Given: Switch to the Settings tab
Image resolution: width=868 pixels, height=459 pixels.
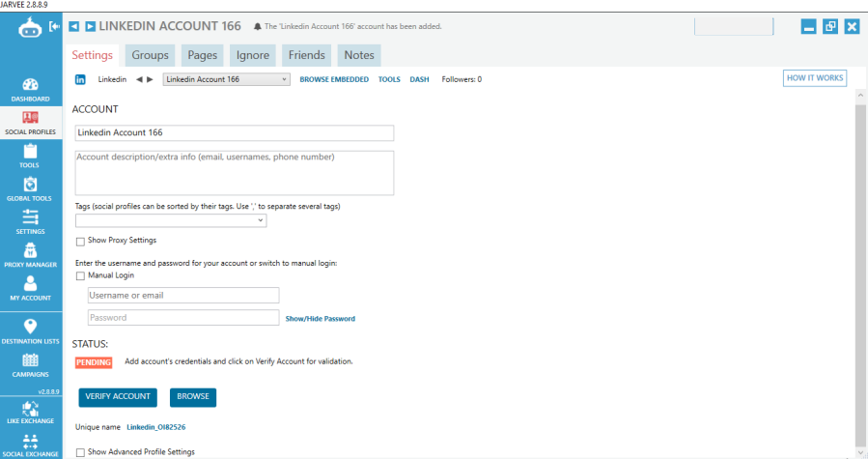Looking at the screenshot, I should click(x=93, y=55).
